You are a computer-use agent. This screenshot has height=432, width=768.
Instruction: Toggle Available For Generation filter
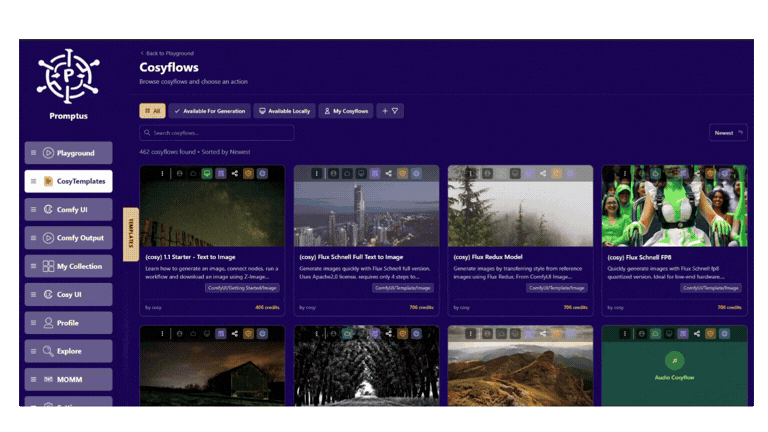point(210,111)
